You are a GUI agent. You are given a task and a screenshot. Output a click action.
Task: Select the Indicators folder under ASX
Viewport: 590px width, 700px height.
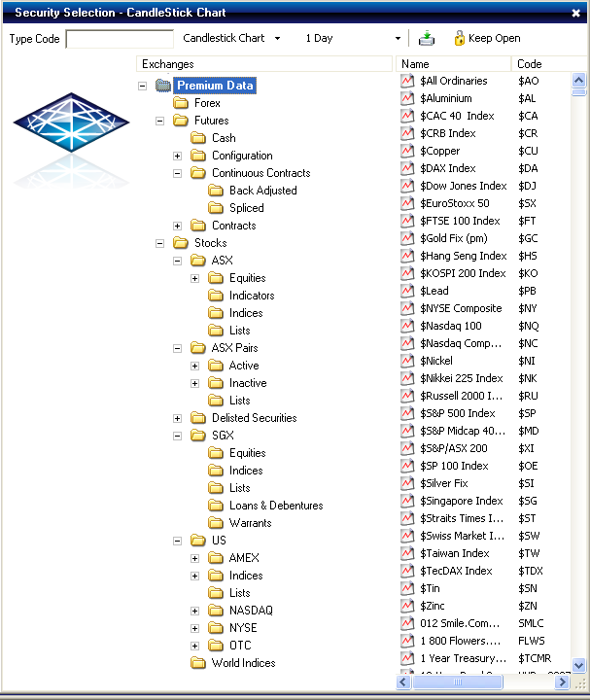coord(252,296)
